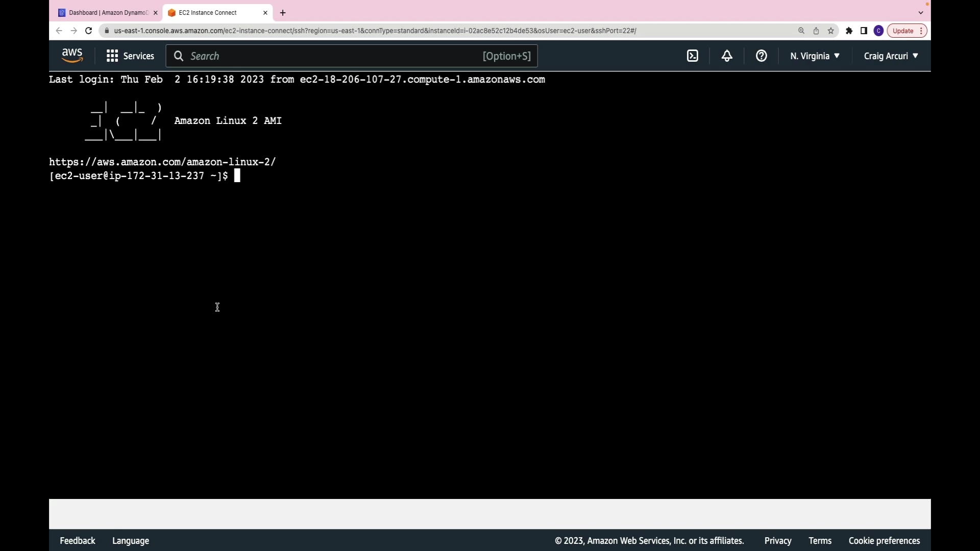Viewport: 980px width, 551px height.
Task: Click the Feedback link
Action: (x=78, y=541)
